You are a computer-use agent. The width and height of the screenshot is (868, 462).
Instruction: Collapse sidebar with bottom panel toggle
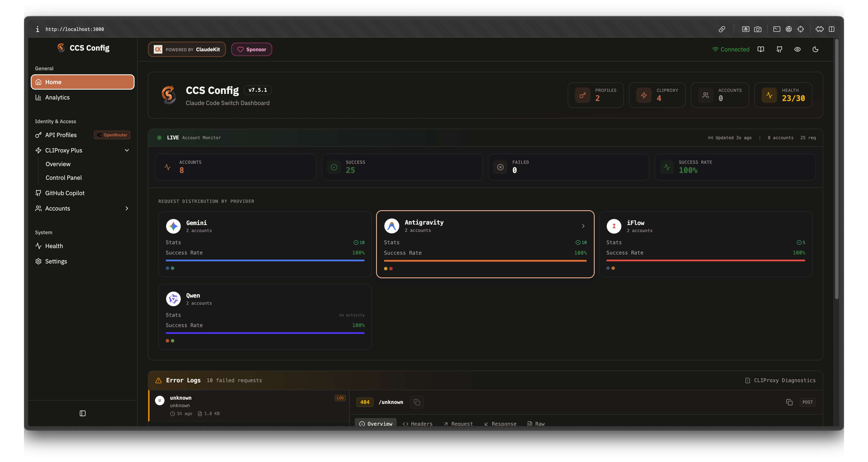[83, 413]
